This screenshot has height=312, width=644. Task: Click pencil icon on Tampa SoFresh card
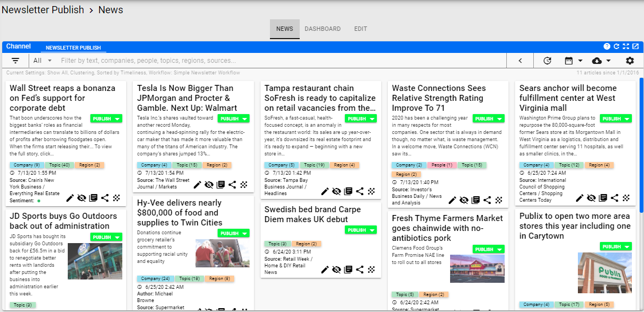pyautogui.click(x=325, y=191)
